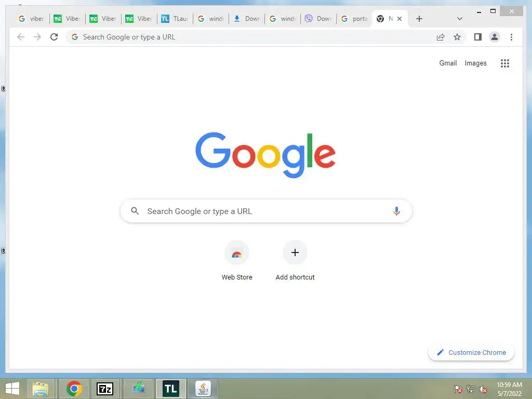Open the Windows Start button
The width and height of the screenshot is (532, 399).
point(12,389)
